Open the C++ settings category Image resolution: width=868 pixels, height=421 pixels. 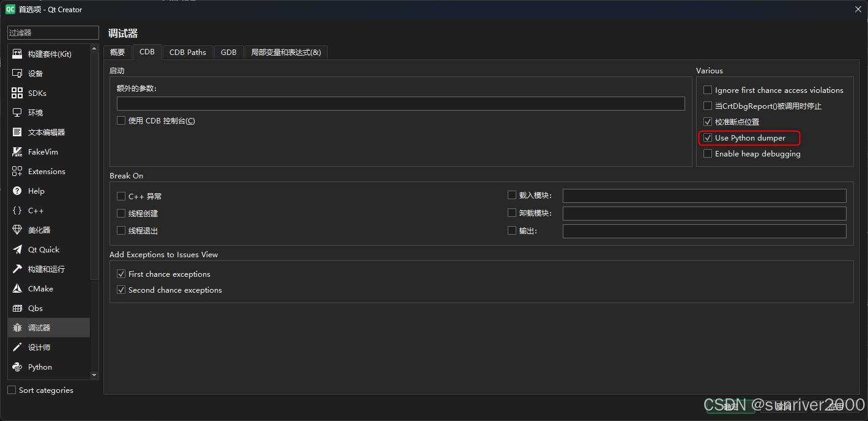click(49, 210)
